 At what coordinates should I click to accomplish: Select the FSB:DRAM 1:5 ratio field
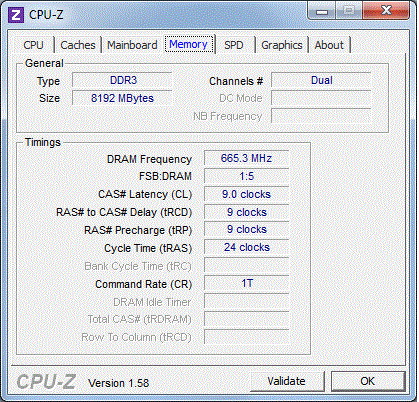pos(247,176)
